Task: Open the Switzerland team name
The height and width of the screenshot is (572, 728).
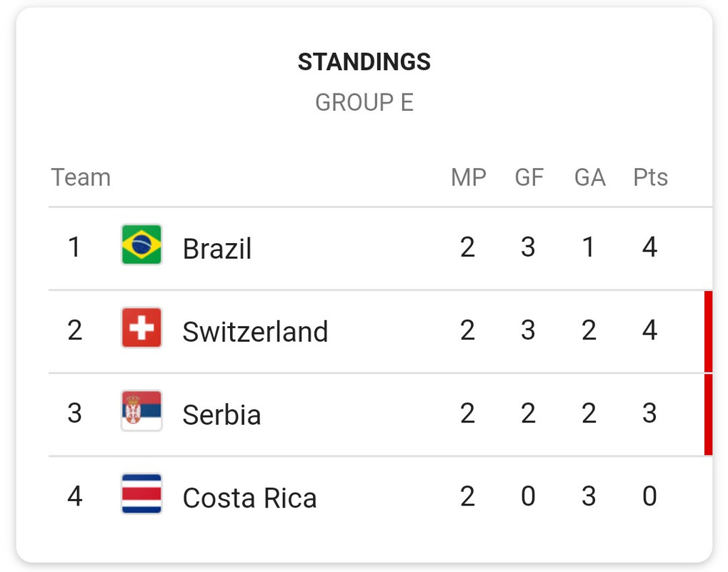Action: 255,332
